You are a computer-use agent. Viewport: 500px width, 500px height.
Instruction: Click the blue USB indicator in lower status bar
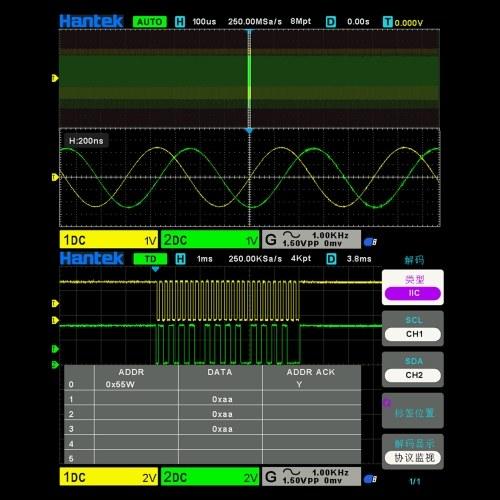370,479
